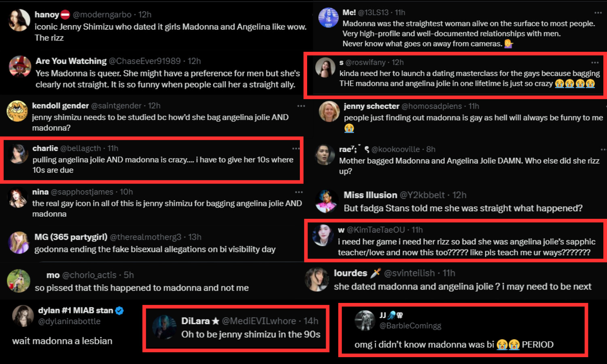607x364 pixels.
Task: Click Are You Watching's wizard hat avatar
Action: click(20, 67)
